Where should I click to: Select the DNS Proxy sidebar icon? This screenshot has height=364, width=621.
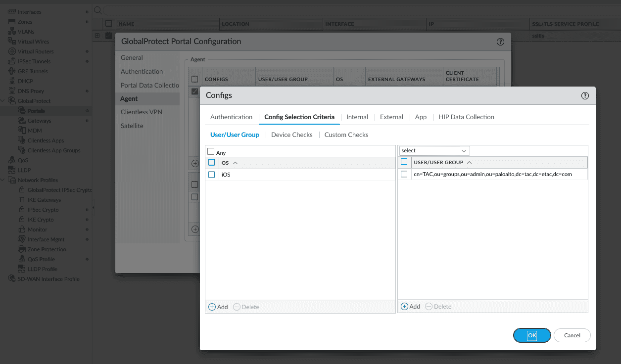tap(12, 91)
